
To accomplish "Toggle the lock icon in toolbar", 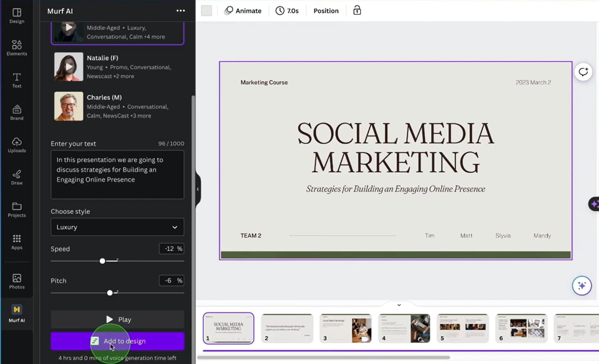I will (357, 11).
